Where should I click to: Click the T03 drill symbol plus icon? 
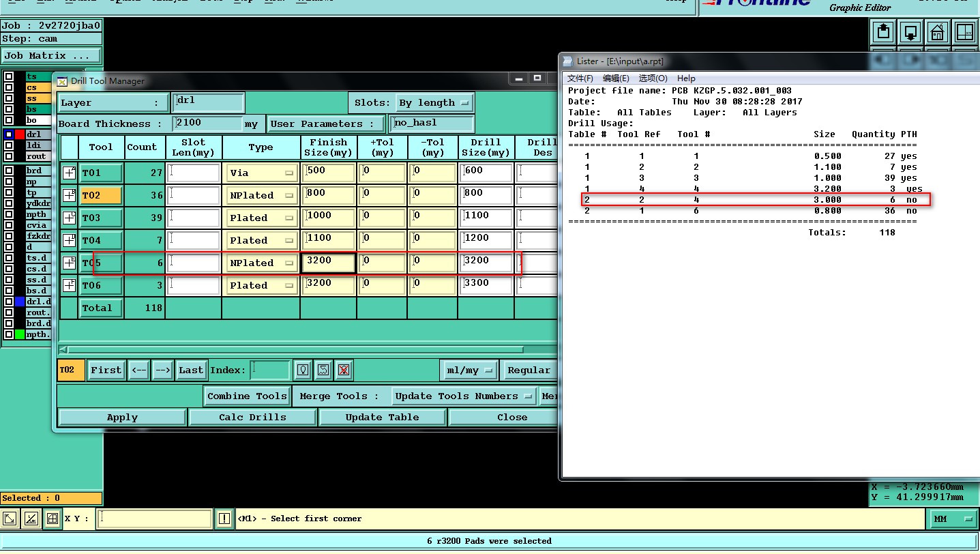69,218
